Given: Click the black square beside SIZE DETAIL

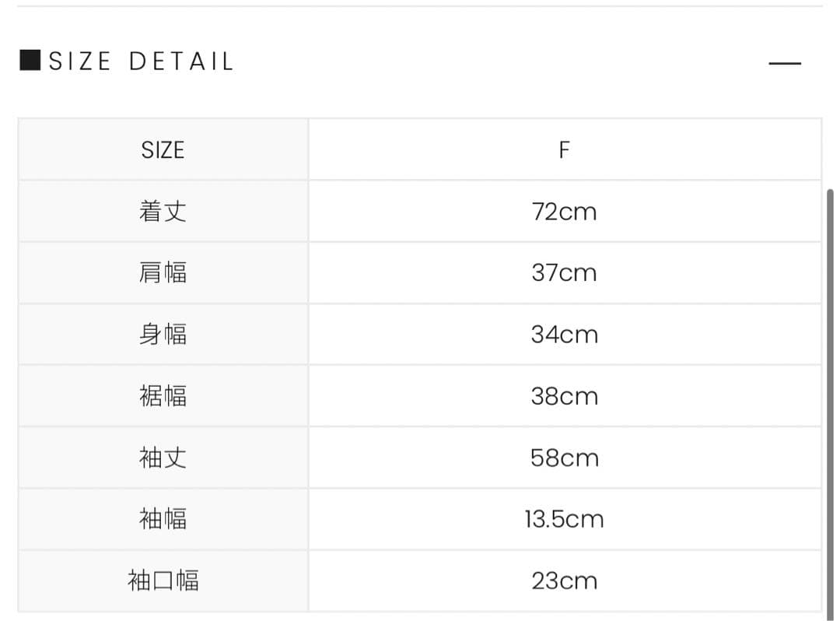Looking at the screenshot, I should tap(30, 61).
